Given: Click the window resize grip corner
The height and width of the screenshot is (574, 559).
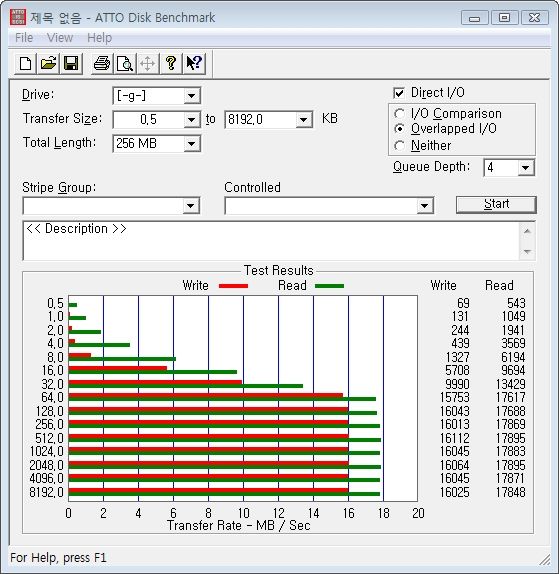Looking at the screenshot, I should click(x=545, y=560).
